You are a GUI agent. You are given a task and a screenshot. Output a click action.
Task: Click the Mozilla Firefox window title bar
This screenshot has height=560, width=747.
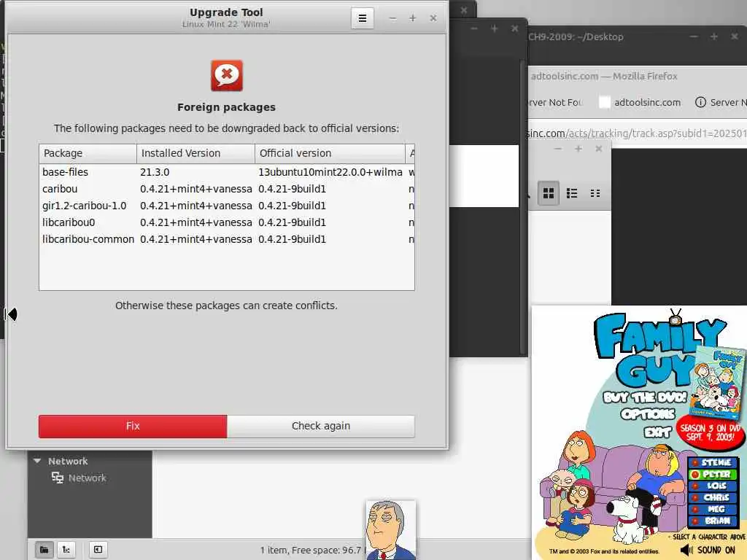604,76
